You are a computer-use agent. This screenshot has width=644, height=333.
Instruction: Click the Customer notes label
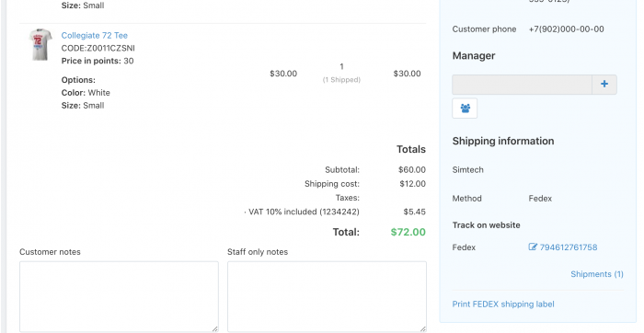click(x=50, y=252)
